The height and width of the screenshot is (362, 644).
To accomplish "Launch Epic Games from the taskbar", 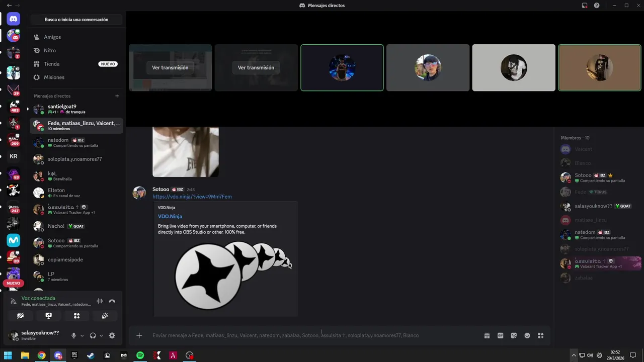I will [74, 355].
